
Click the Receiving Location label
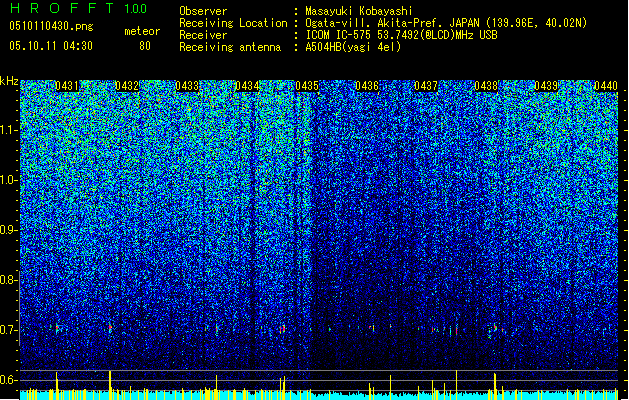(233, 23)
